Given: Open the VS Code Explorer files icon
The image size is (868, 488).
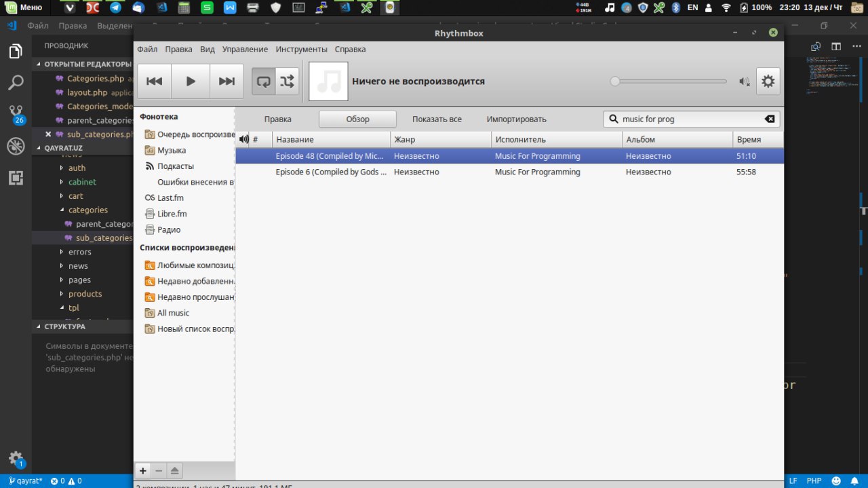Looking at the screenshot, I should [16, 52].
